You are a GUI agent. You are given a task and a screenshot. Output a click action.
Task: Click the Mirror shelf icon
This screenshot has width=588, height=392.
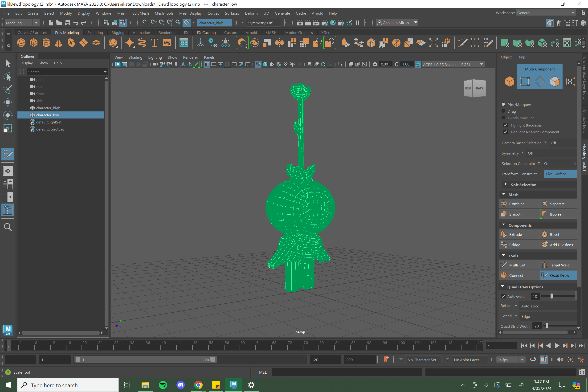[x=279, y=43]
